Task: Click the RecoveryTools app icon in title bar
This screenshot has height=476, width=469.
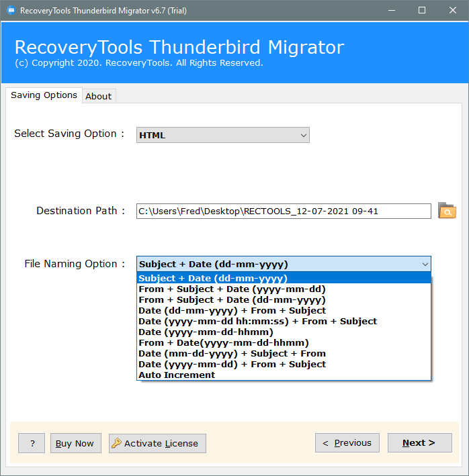Action: [11, 10]
